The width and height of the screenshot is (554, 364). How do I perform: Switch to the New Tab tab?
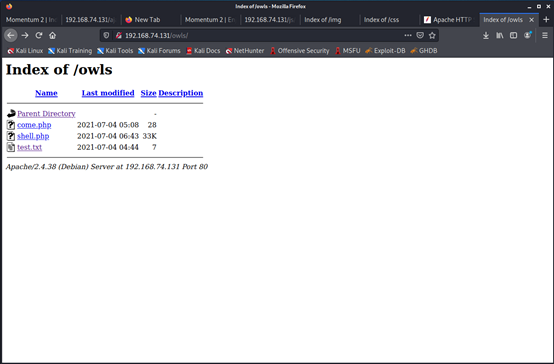[151, 20]
